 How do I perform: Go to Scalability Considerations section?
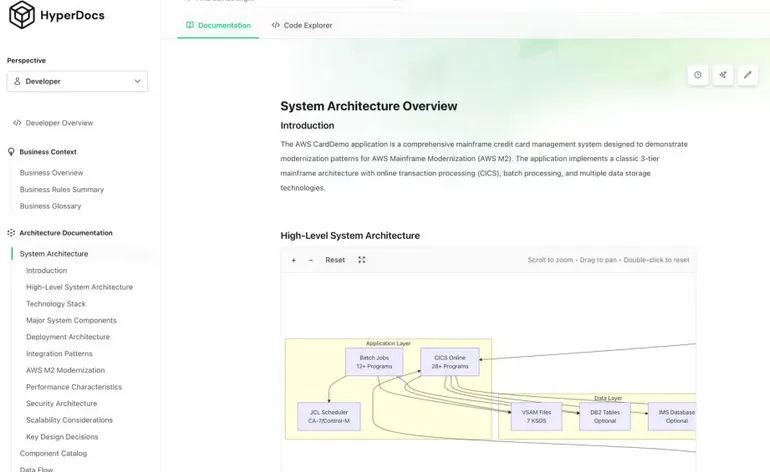70,420
